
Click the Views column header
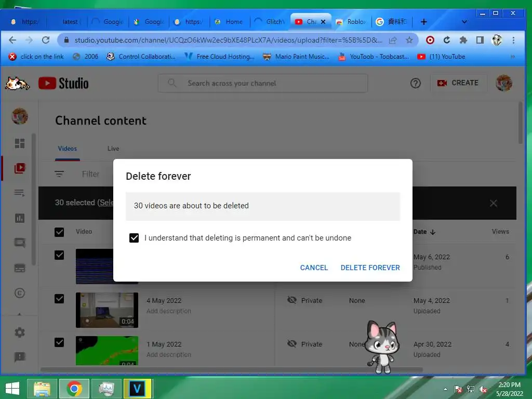pyautogui.click(x=500, y=231)
